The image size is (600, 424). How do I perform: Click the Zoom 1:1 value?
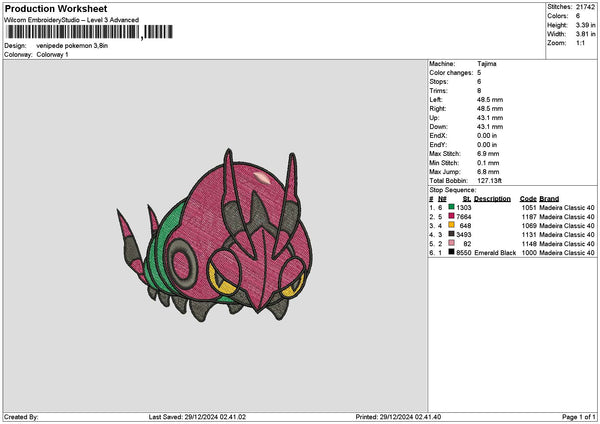pyautogui.click(x=580, y=43)
